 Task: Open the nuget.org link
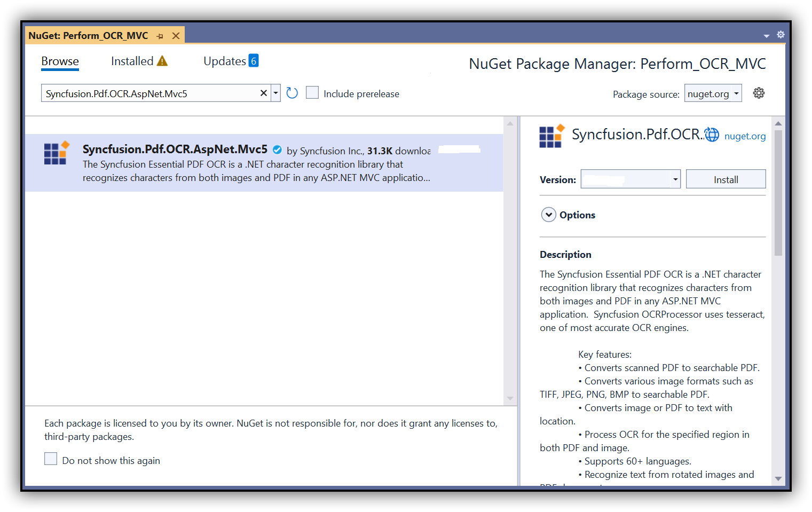coord(745,136)
